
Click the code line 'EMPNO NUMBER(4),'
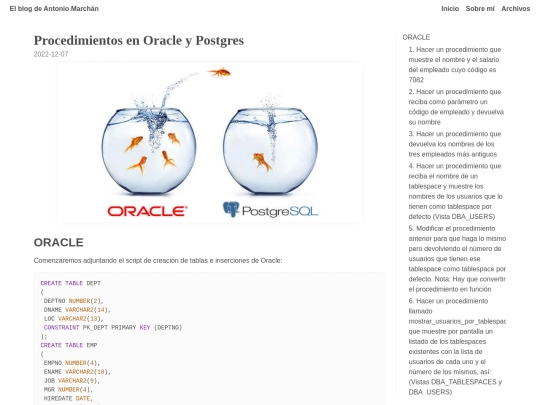pos(72,363)
